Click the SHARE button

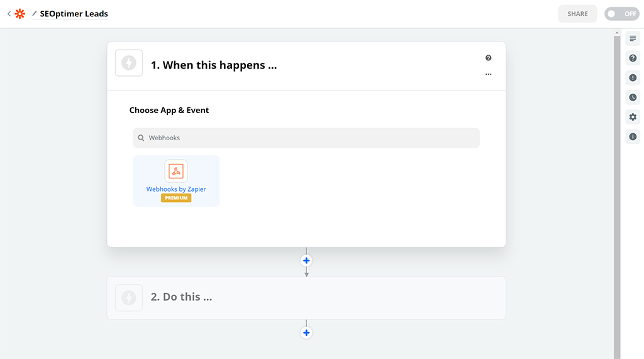pyautogui.click(x=577, y=14)
